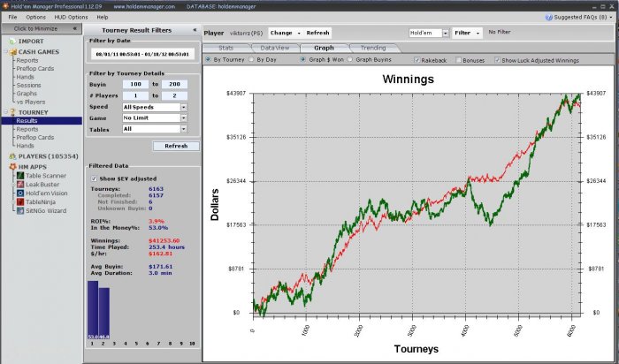Image resolution: width=619 pixels, height=364 pixels.
Task: Click the Cash Games section icon
Action: click(13, 51)
